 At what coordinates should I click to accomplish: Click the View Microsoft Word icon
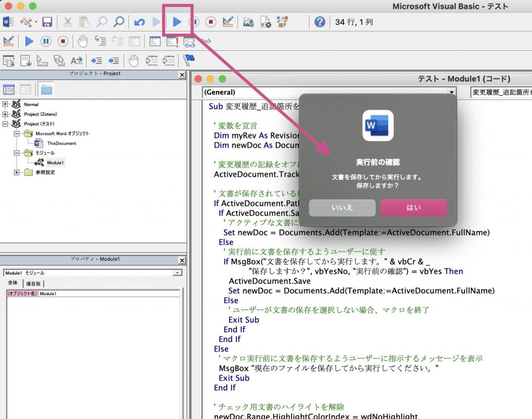pyautogui.click(x=8, y=22)
